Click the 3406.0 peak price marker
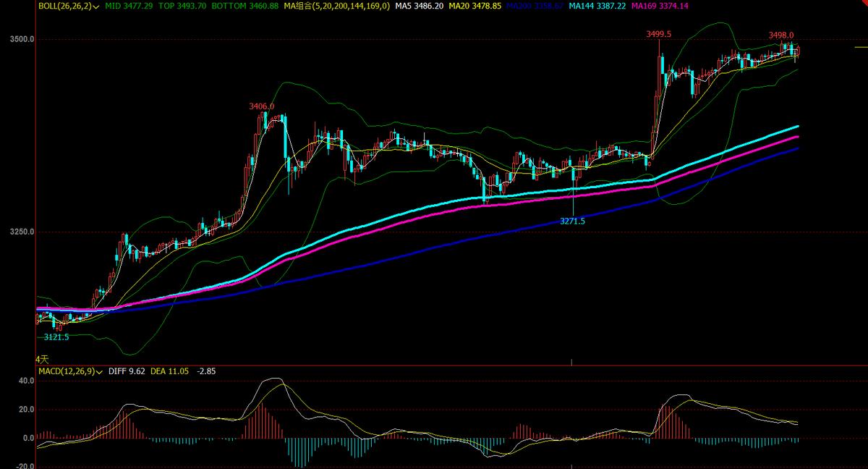The width and height of the screenshot is (868, 469). coord(261,106)
